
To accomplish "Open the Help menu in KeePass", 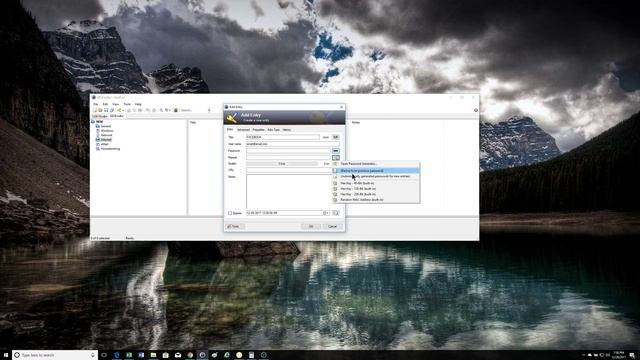I will pos(138,104).
